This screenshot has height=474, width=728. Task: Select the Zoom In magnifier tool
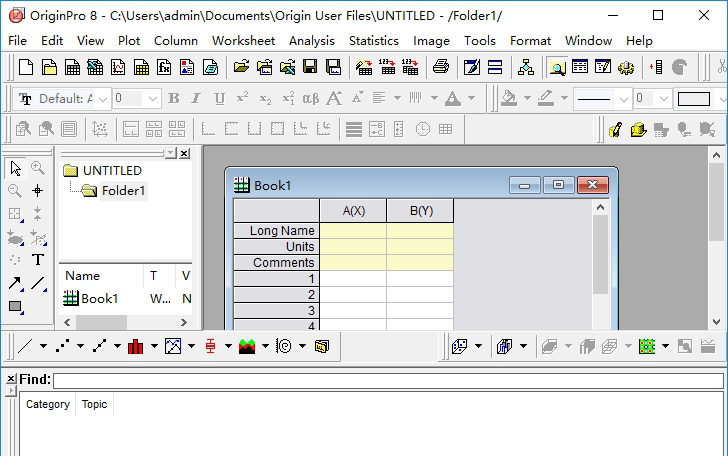pos(38,168)
